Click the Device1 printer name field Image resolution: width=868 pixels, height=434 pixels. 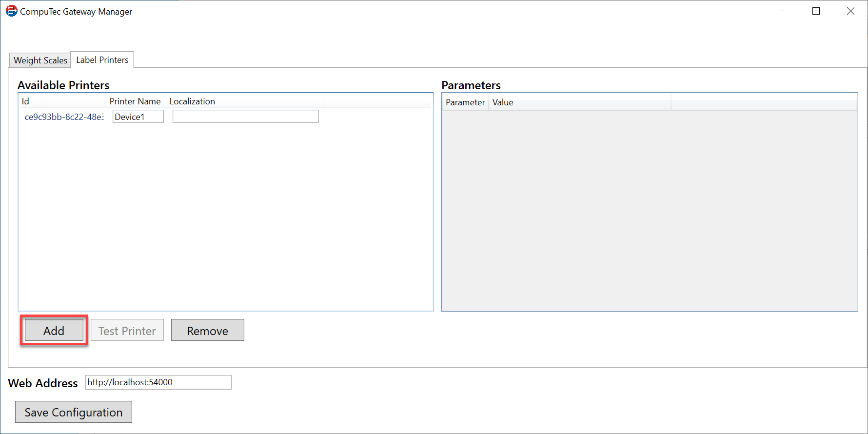[138, 117]
